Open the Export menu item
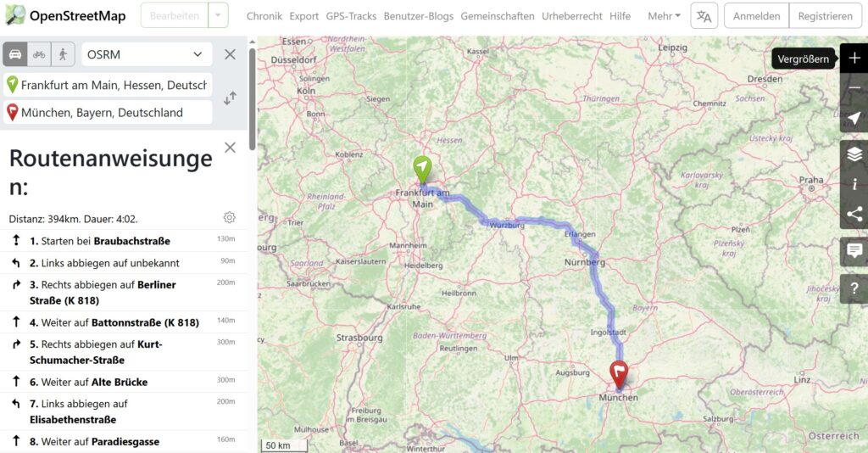This screenshot has height=453, width=868. pyautogui.click(x=304, y=16)
